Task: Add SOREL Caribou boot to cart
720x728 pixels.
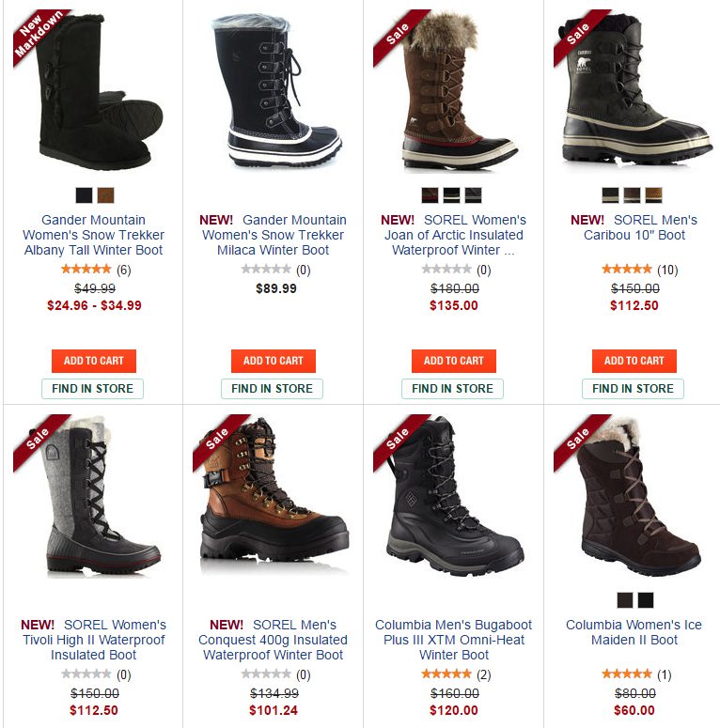Action: pos(634,361)
